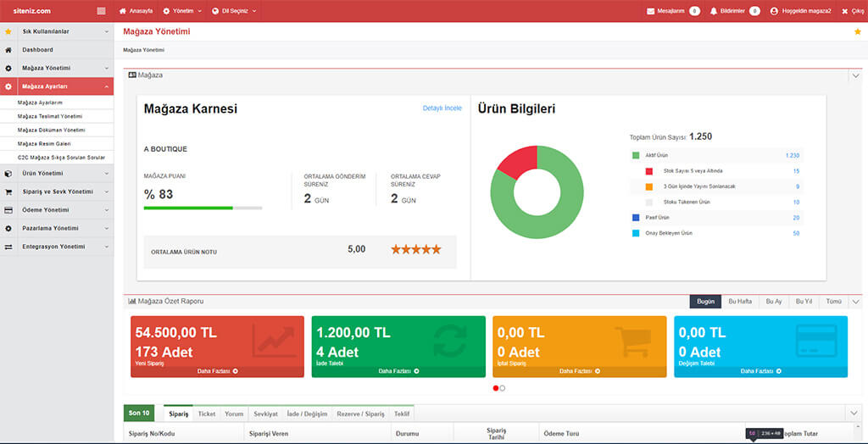Click box icon beside Ürün Yönetimi

coord(8,174)
